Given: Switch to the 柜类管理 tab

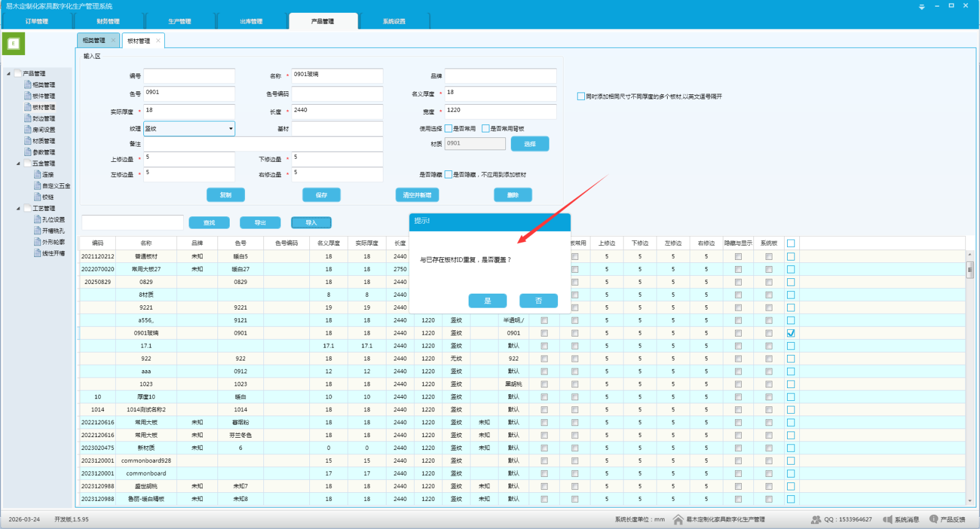Looking at the screenshot, I should (94, 40).
